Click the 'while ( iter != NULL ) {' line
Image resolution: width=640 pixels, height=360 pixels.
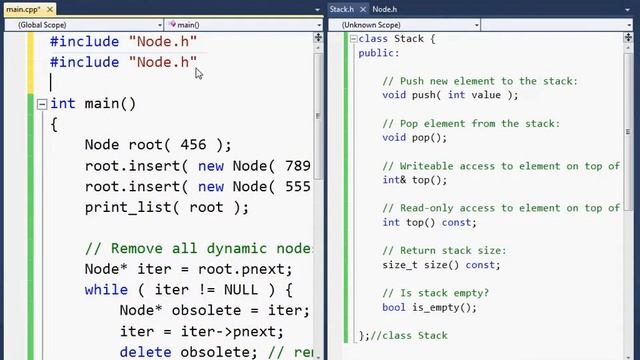coord(189,290)
